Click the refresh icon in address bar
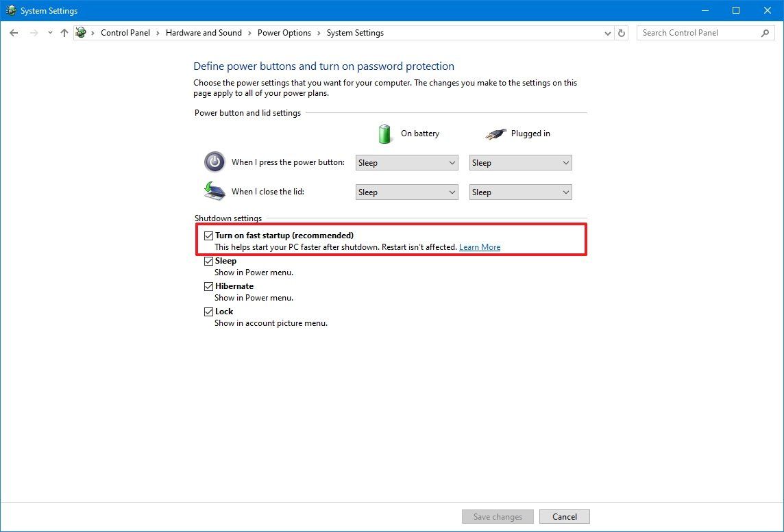The image size is (784, 532). tap(621, 32)
